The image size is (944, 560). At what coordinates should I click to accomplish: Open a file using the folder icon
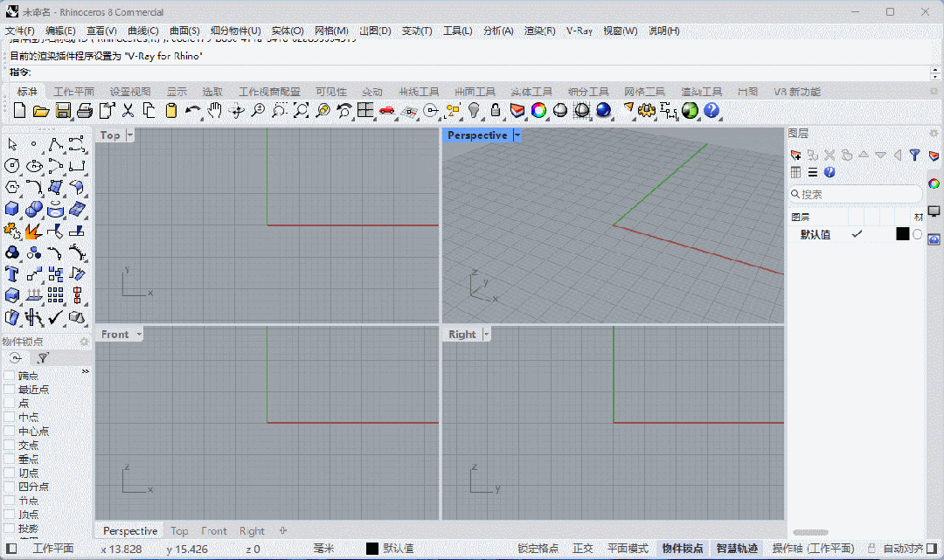(x=41, y=111)
